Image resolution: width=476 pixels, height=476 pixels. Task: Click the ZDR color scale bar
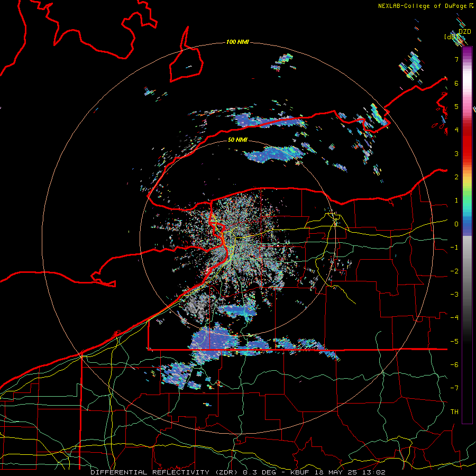[x=467, y=235]
